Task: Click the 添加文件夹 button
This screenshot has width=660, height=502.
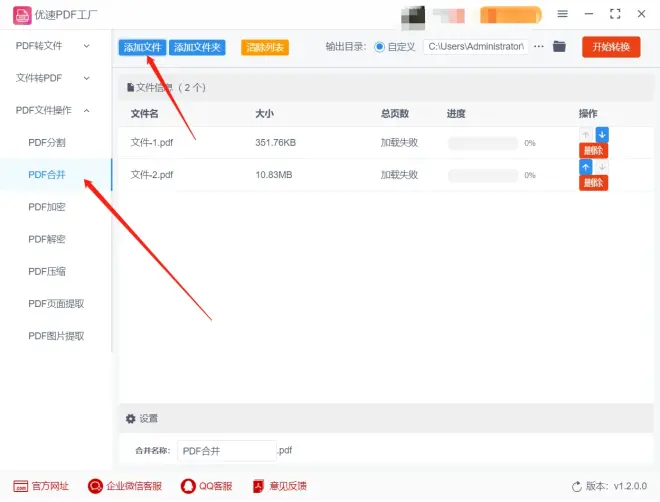Action: click(197, 47)
